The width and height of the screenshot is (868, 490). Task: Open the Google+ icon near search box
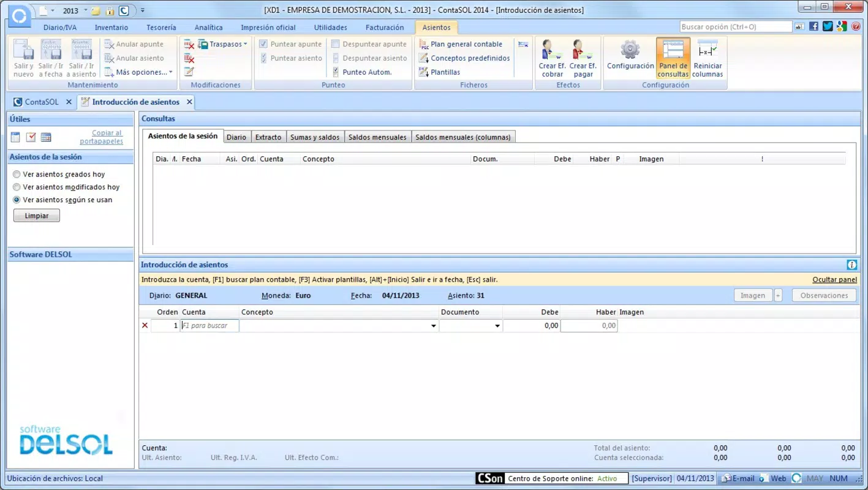click(x=842, y=26)
